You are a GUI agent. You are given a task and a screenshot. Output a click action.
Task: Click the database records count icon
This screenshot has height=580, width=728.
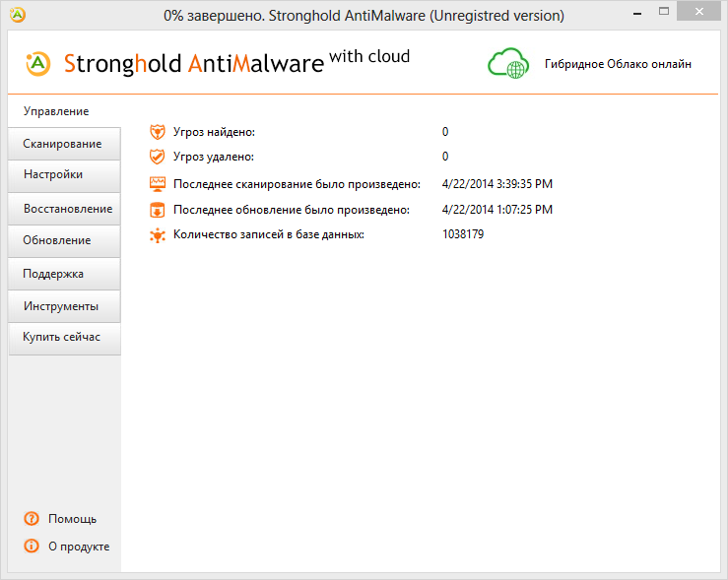(157, 234)
